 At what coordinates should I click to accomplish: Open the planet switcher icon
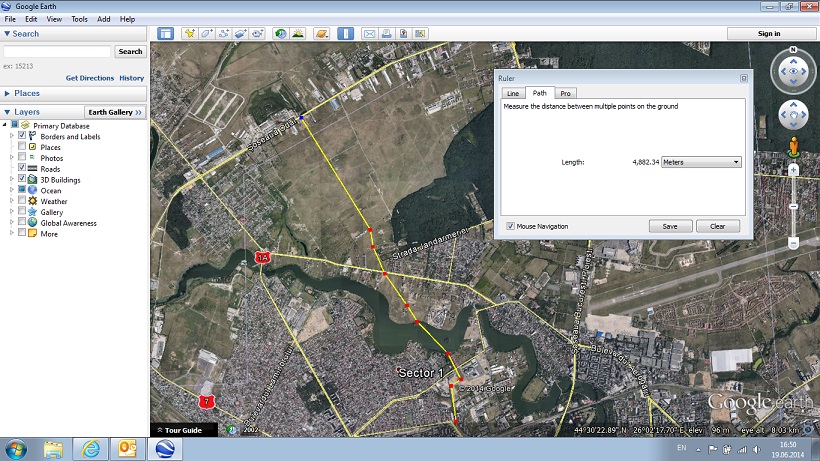(322, 33)
